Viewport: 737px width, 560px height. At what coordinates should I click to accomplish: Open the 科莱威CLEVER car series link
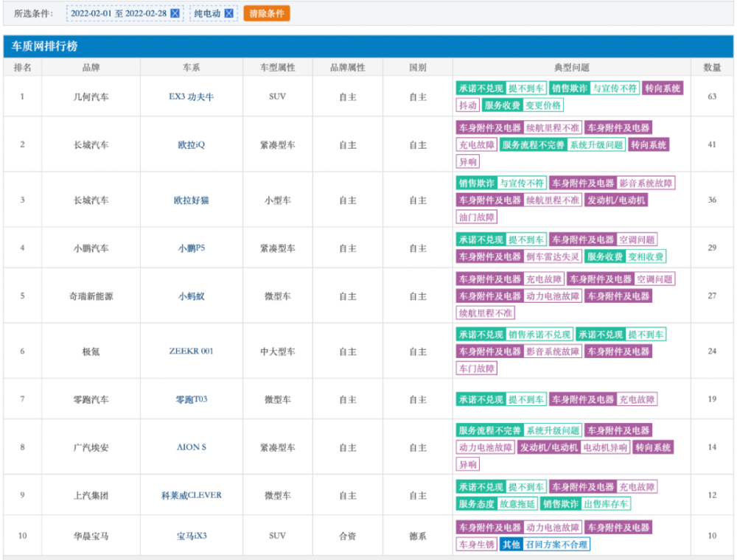point(192,495)
